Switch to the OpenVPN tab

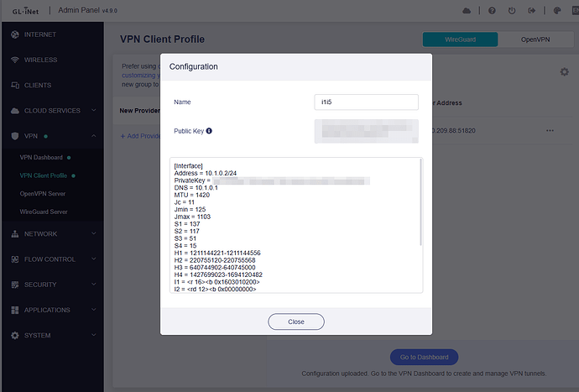tap(535, 39)
